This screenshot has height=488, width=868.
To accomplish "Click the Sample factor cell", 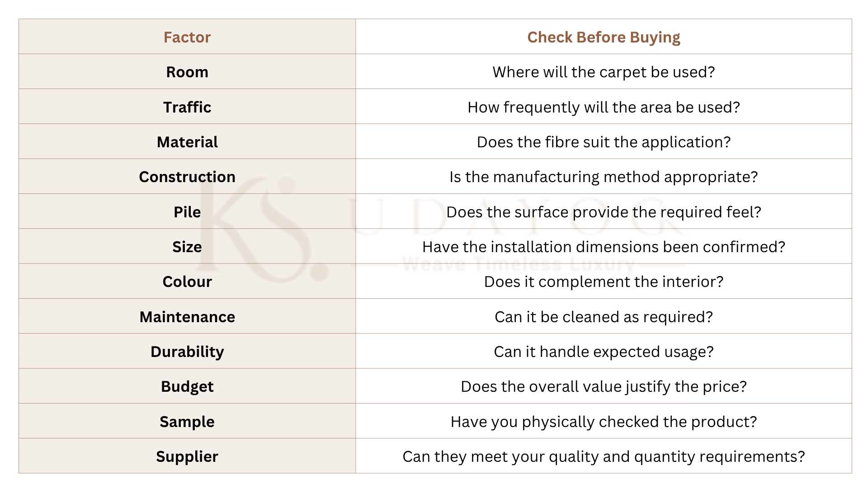I will click(187, 421).
